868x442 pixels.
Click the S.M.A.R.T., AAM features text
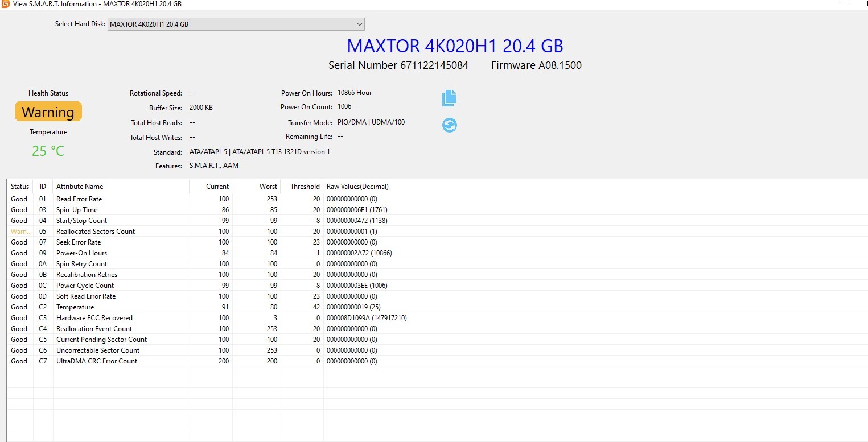(x=214, y=166)
